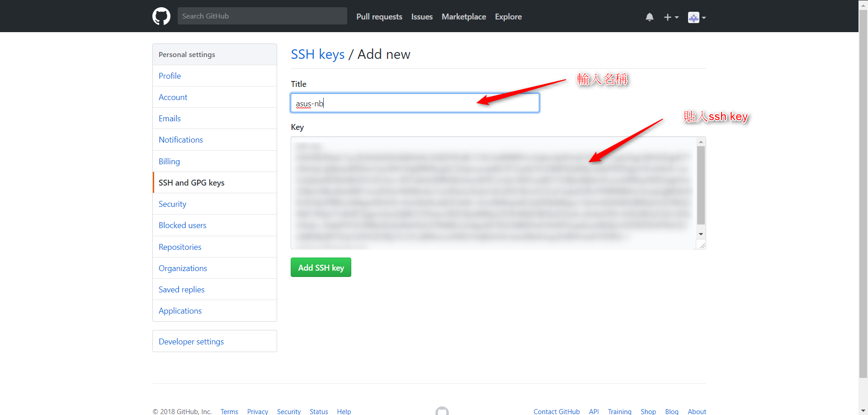868x415 pixels.
Task: Open the footer Help link
Action: coord(344,411)
